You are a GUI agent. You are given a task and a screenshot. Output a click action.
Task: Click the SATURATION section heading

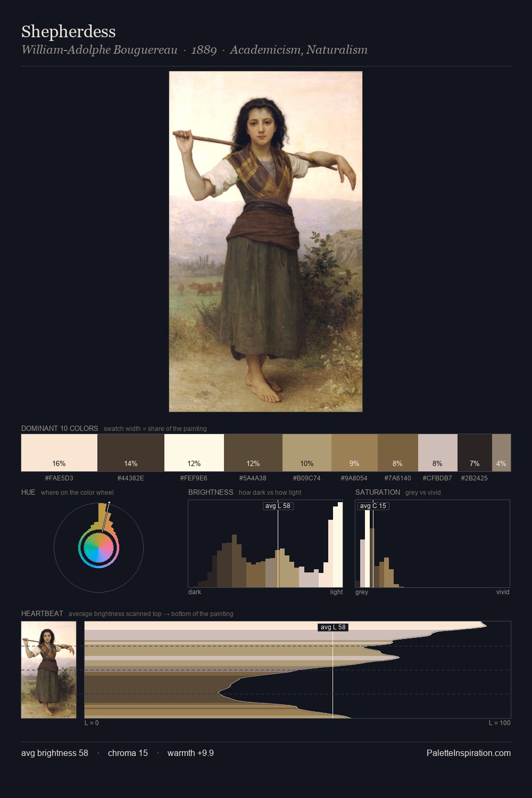pyautogui.click(x=378, y=492)
